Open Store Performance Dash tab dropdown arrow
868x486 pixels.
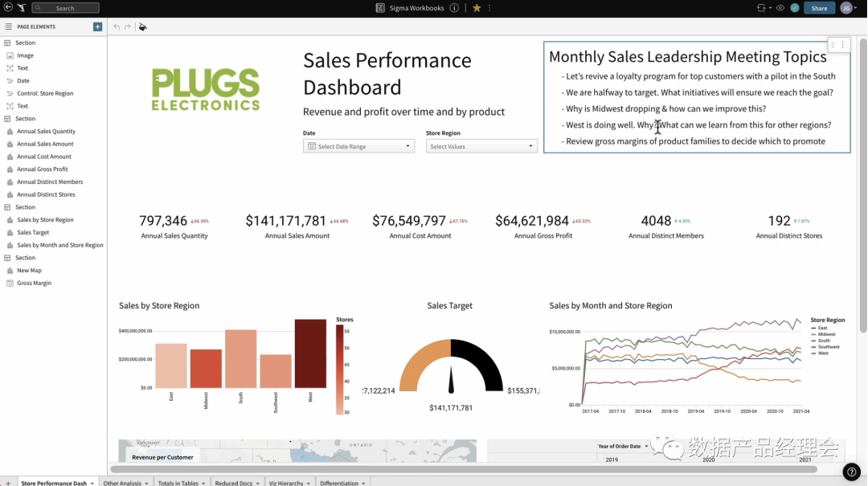[92, 484]
